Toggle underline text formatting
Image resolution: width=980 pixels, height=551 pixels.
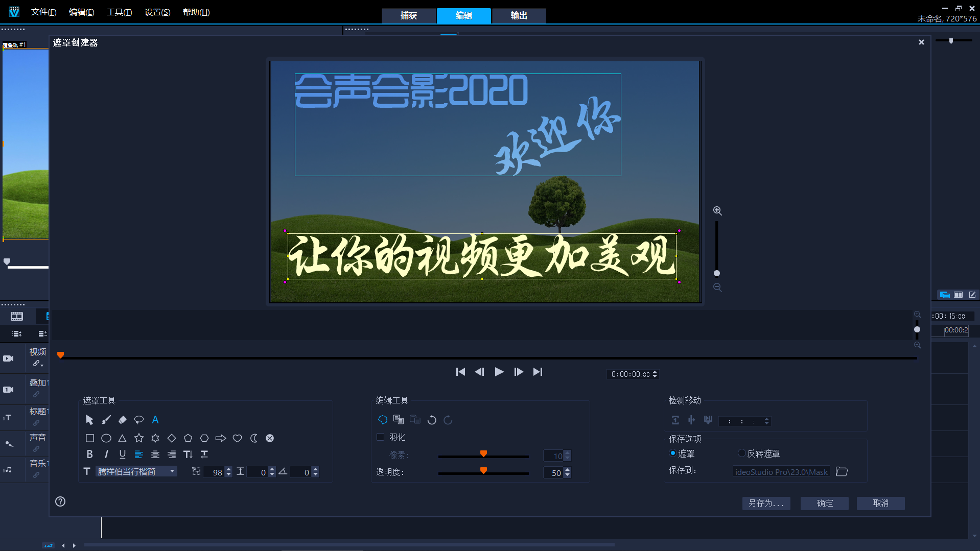[x=123, y=454]
